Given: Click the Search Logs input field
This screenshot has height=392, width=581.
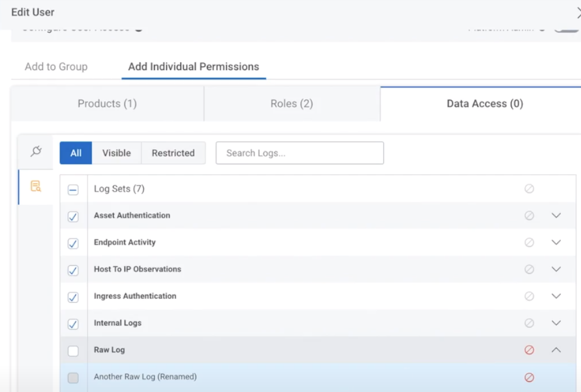Looking at the screenshot, I should [x=300, y=153].
